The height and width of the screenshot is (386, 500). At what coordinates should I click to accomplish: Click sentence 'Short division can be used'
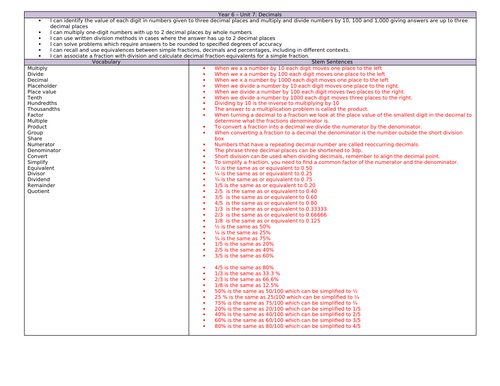[x=327, y=156]
